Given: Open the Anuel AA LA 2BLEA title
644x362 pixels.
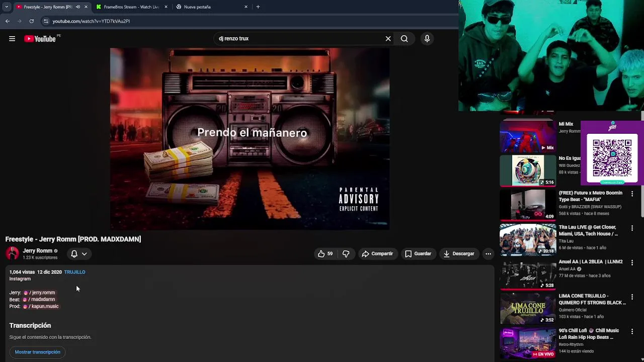Looking at the screenshot, I should (591, 262).
